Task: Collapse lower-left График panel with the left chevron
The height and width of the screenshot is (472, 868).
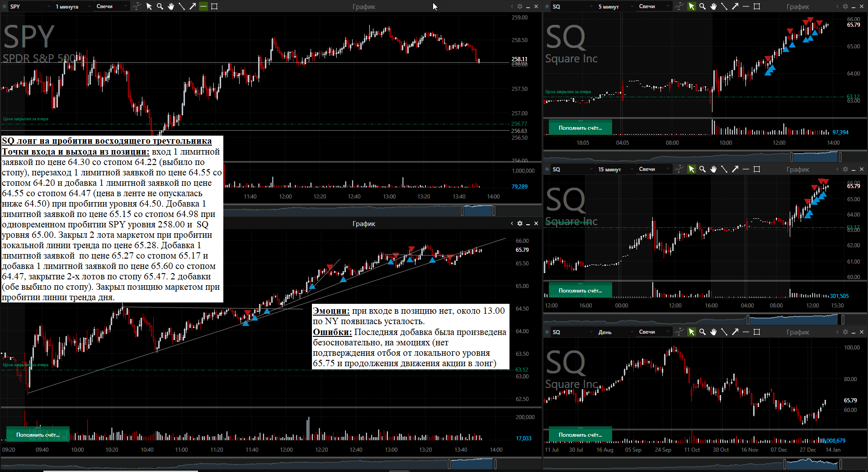Action: [x=512, y=223]
